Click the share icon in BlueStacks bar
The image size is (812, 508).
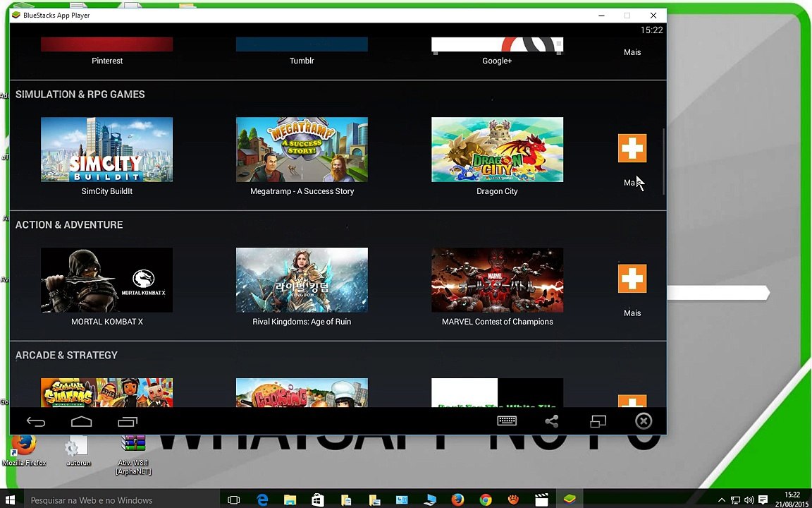(x=551, y=421)
